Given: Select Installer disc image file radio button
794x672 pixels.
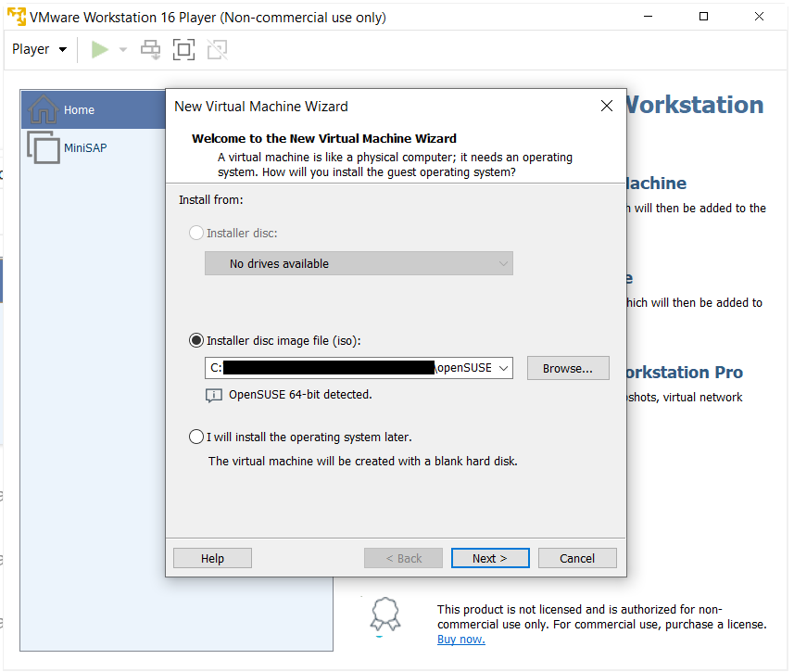Looking at the screenshot, I should tap(196, 340).
